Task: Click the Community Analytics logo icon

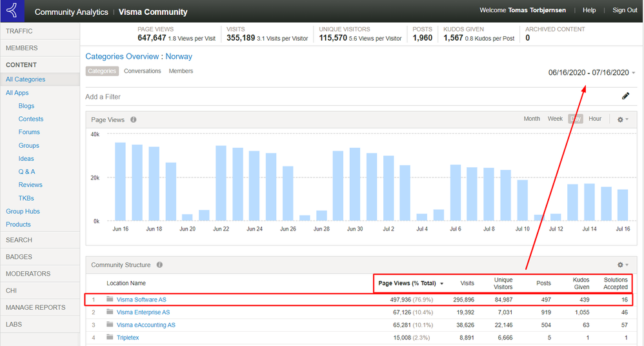Action: click(12, 11)
